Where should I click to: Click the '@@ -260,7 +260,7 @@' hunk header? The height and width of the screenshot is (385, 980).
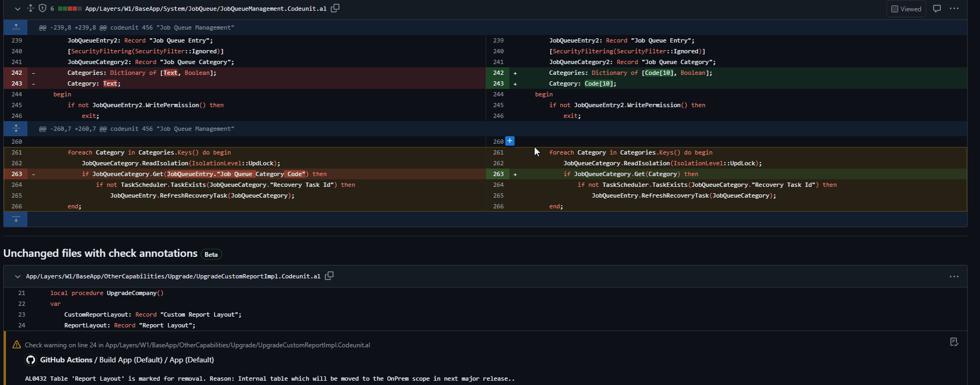coord(137,129)
